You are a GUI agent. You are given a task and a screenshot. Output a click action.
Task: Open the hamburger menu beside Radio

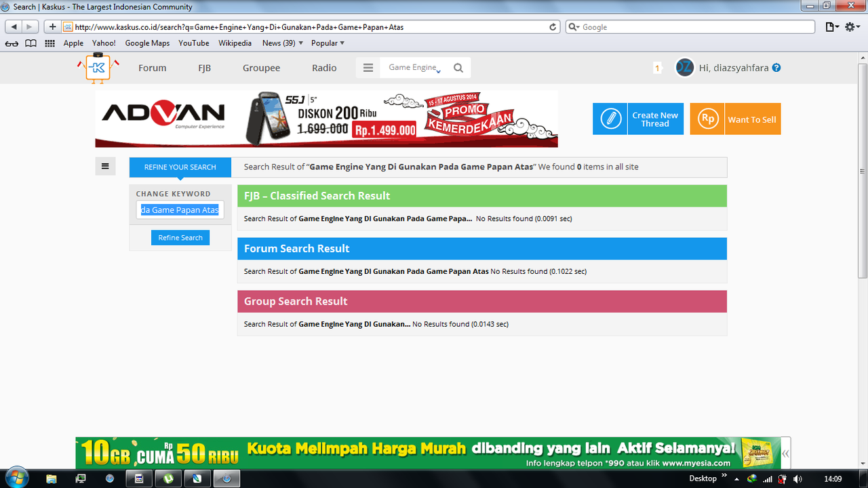(x=368, y=68)
